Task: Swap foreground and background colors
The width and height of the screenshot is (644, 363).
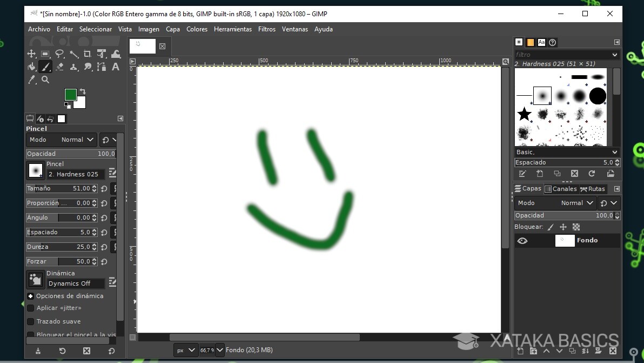Action: coord(83,91)
